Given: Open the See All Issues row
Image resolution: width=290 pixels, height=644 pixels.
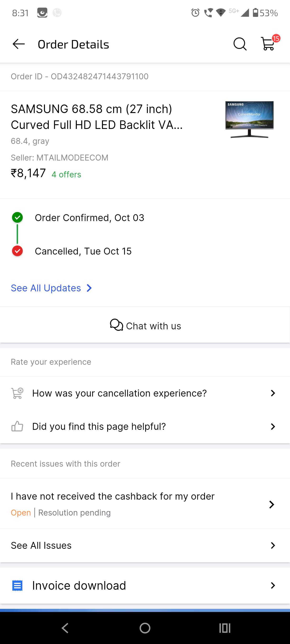Looking at the screenshot, I should click(x=145, y=545).
